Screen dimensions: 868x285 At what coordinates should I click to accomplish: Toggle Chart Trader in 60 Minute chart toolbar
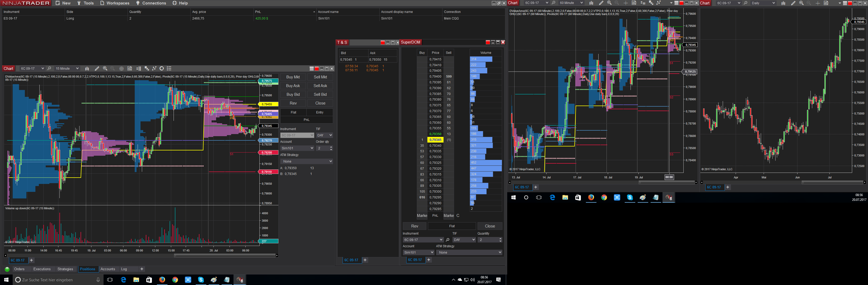coord(643,3)
